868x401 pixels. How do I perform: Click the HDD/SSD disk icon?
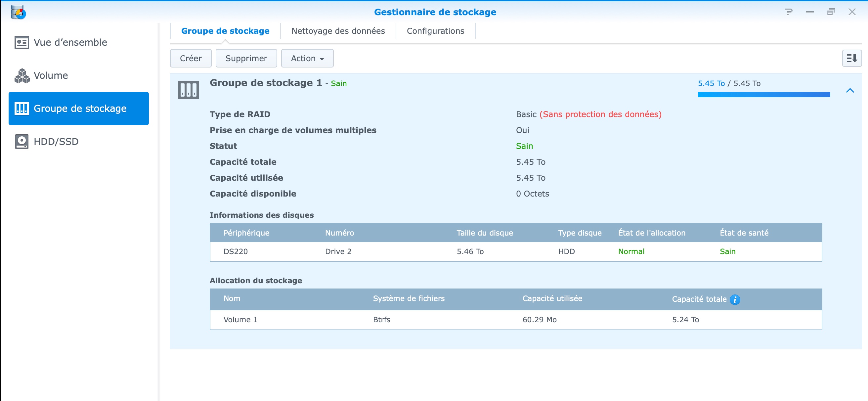pyautogui.click(x=22, y=142)
